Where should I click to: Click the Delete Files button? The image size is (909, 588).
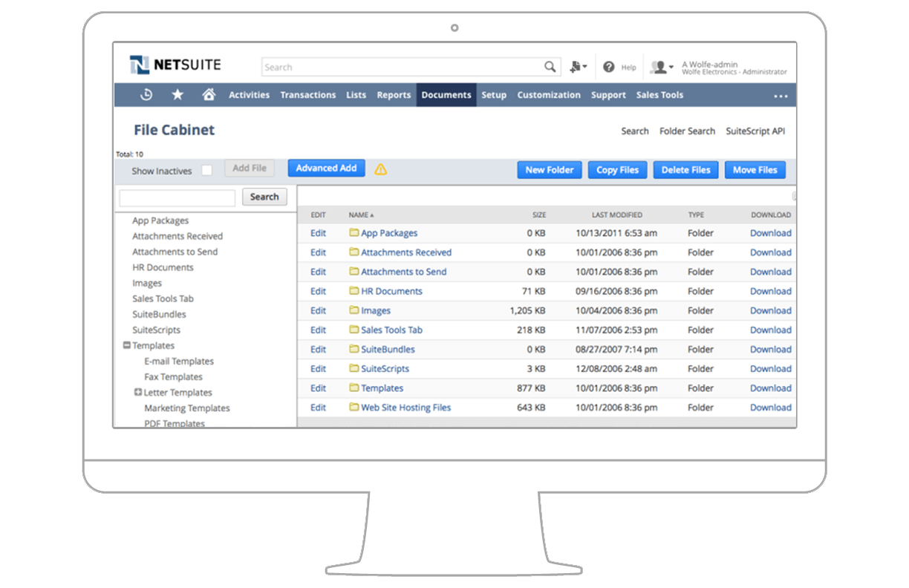tap(686, 170)
